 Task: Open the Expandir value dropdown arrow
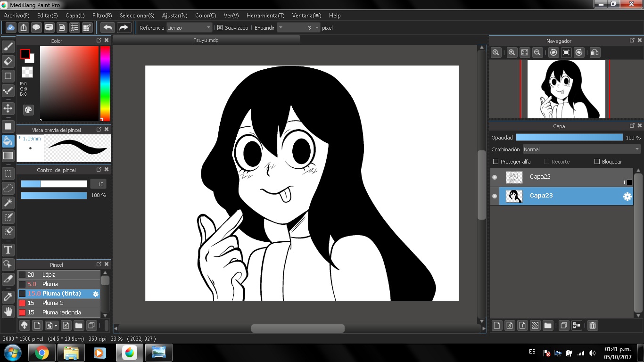pyautogui.click(x=281, y=28)
